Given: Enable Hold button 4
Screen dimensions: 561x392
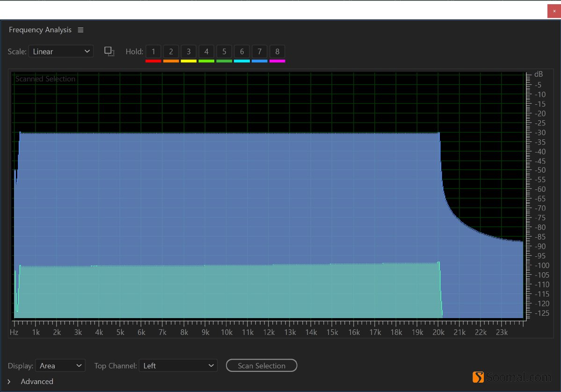Looking at the screenshot, I should tap(206, 51).
